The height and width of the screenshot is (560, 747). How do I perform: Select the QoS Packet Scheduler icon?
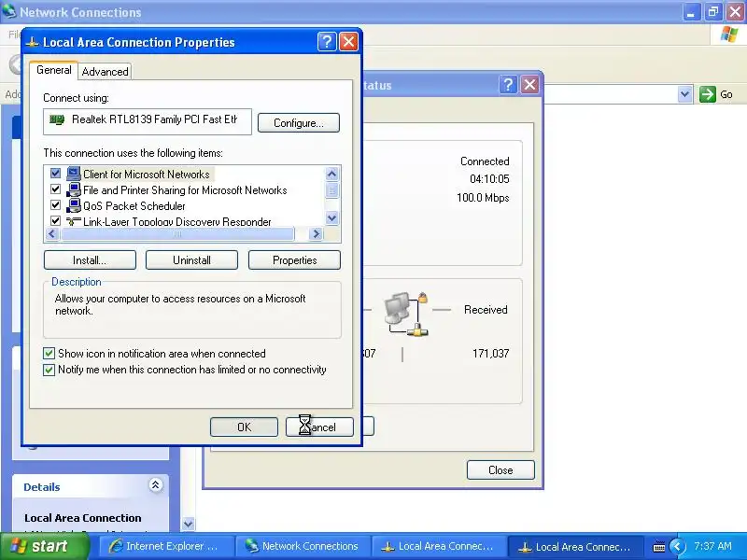coord(74,205)
